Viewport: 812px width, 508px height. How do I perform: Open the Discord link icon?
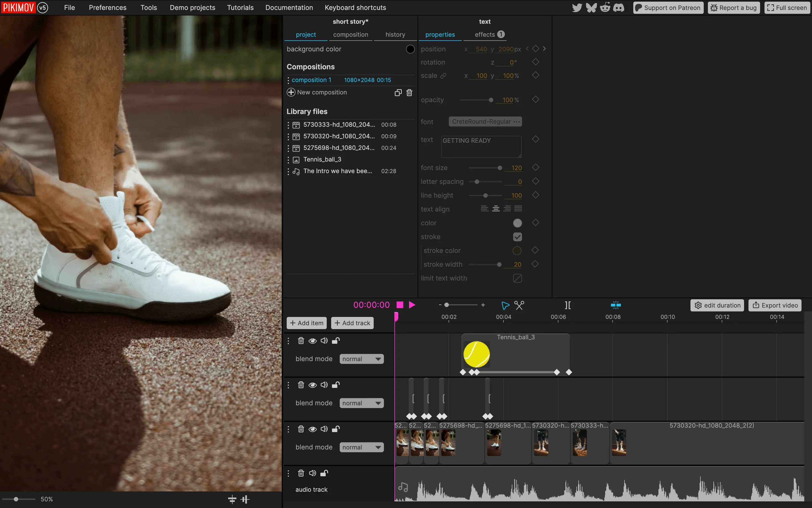tap(618, 7)
